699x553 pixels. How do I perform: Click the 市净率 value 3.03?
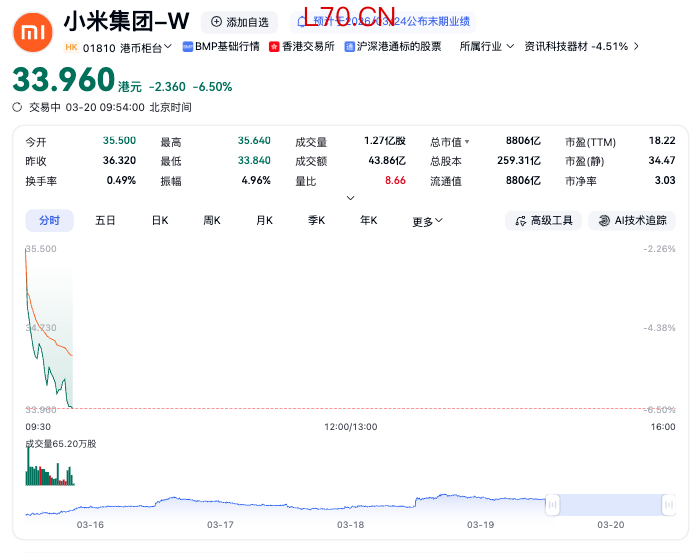pyautogui.click(x=665, y=181)
